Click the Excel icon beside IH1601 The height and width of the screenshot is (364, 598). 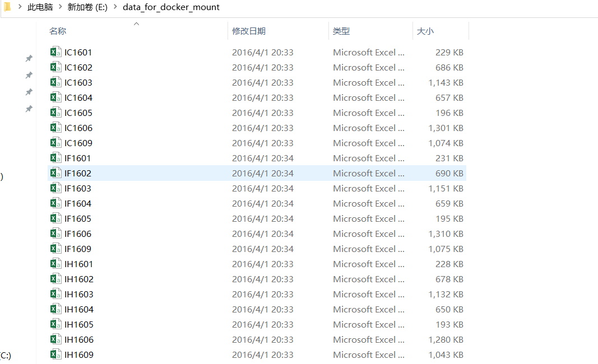pyautogui.click(x=55, y=264)
